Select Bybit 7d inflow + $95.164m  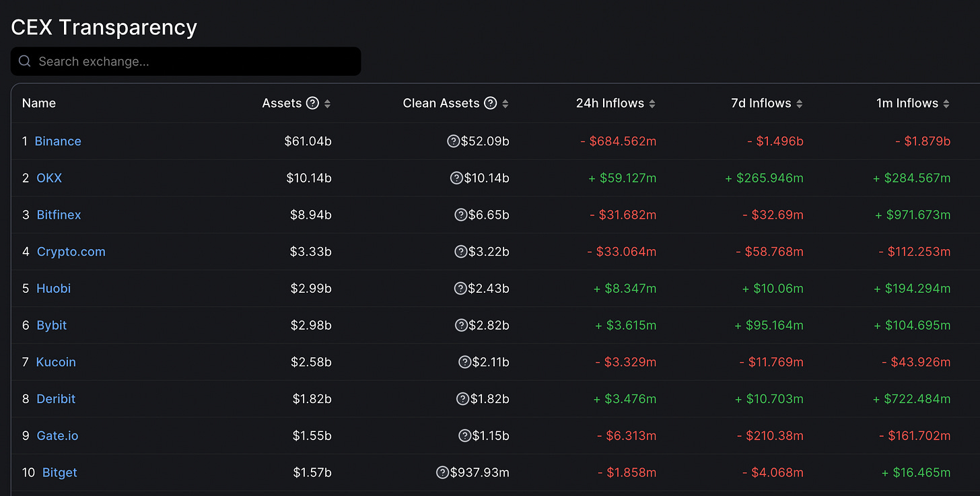(x=769, y=325)
